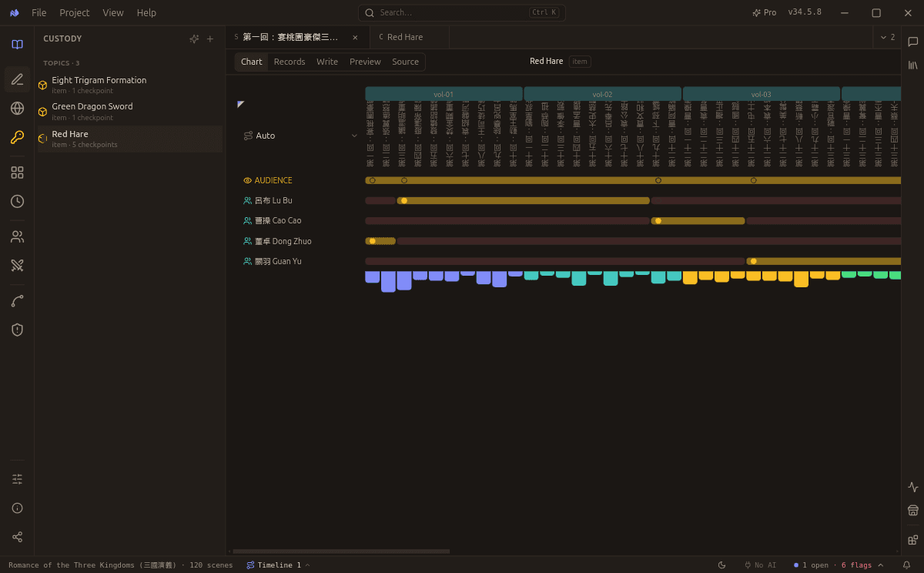Close the 第一回 scene tab
The width and height of the screenshot is (924, 573).
pyautogui.click(x=355, y=37)
